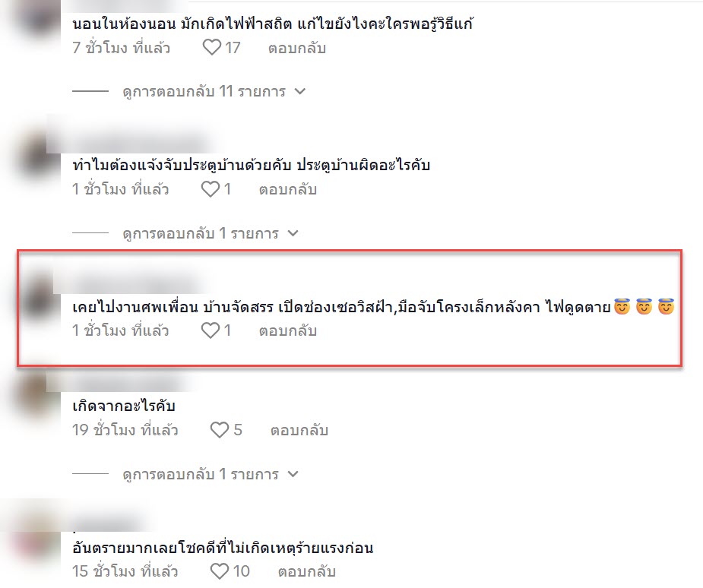Like the comment with 10 likes
Screen dimensions: 703x588
pos(220,571)
